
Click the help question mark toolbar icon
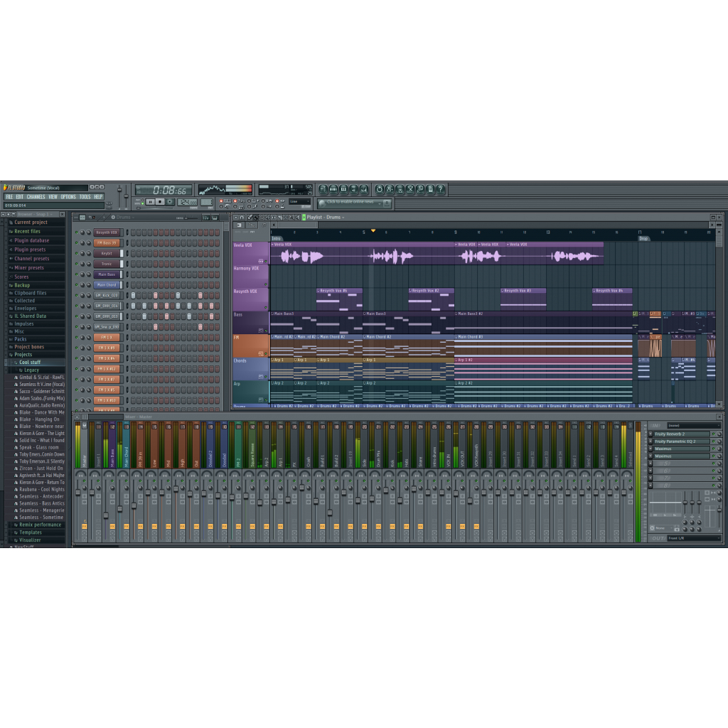pos(441,189)
